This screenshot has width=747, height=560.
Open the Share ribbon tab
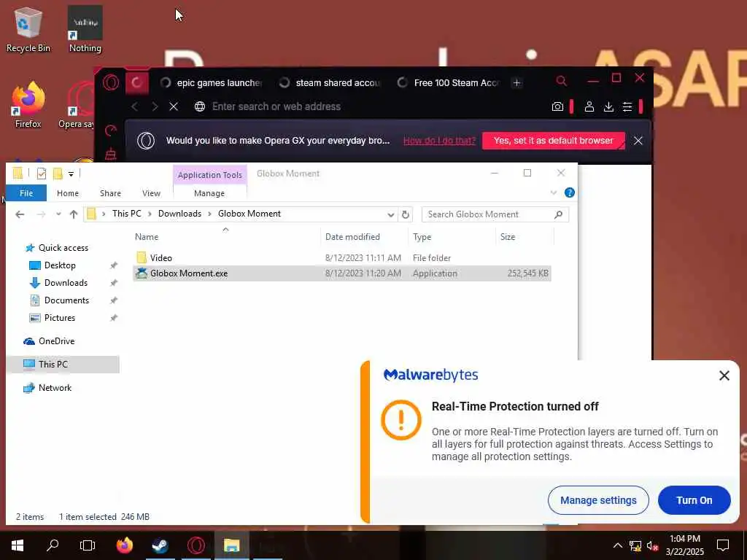coord(110,192)
